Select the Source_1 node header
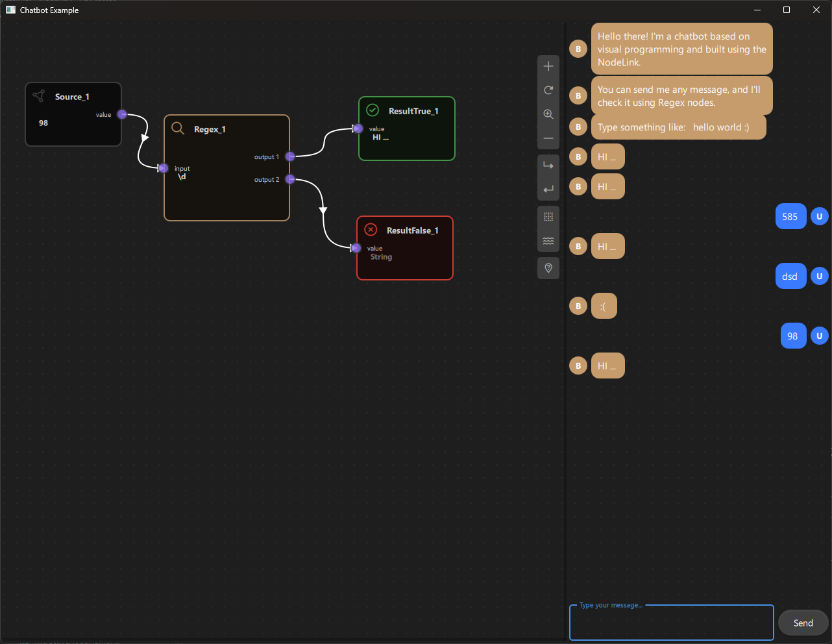Image resolution: width=832 pixels, height=644 pixels. coord(71,96)
